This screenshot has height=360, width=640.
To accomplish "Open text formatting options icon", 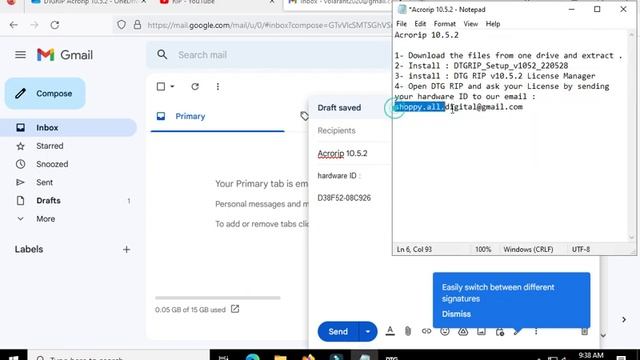I will click(x=390, y=331).
